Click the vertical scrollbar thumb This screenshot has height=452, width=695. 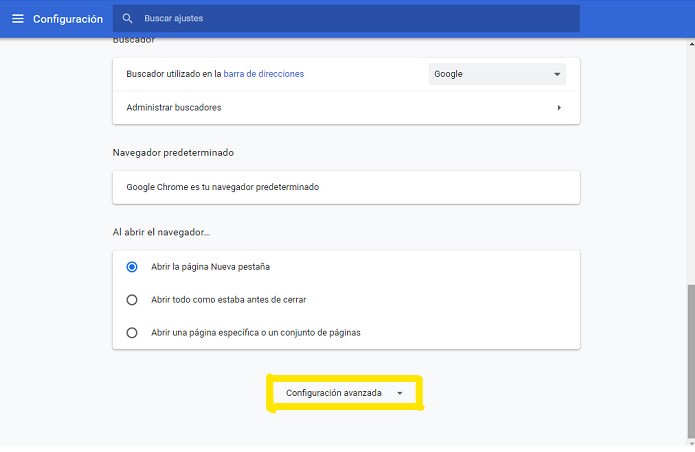coord(691,361)
